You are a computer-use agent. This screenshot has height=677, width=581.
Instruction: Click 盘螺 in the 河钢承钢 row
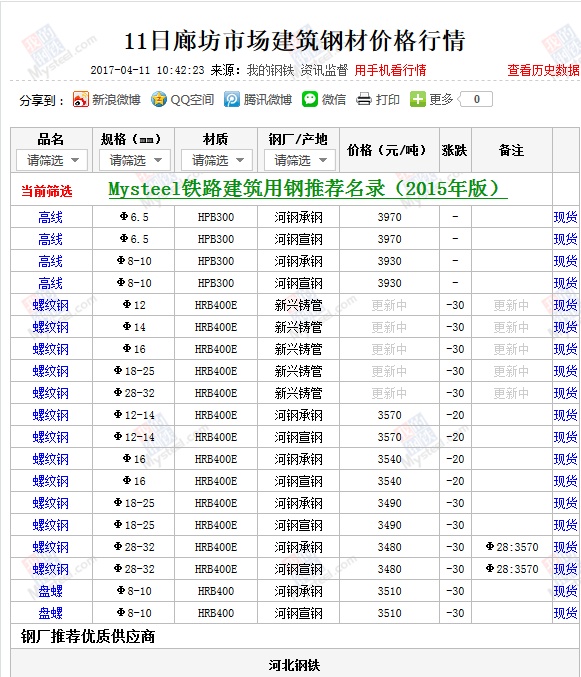point(51,591)
